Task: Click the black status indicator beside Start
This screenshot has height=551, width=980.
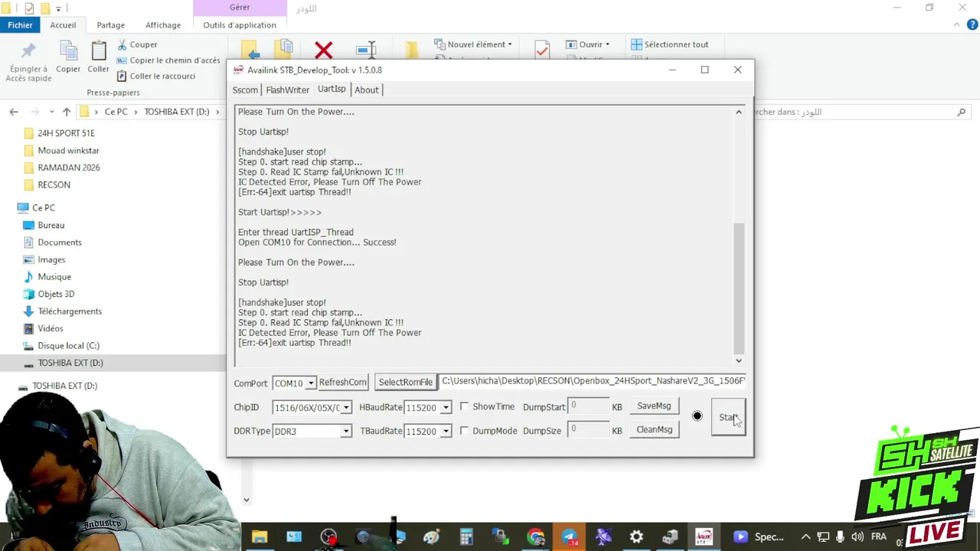Action: 697,416
